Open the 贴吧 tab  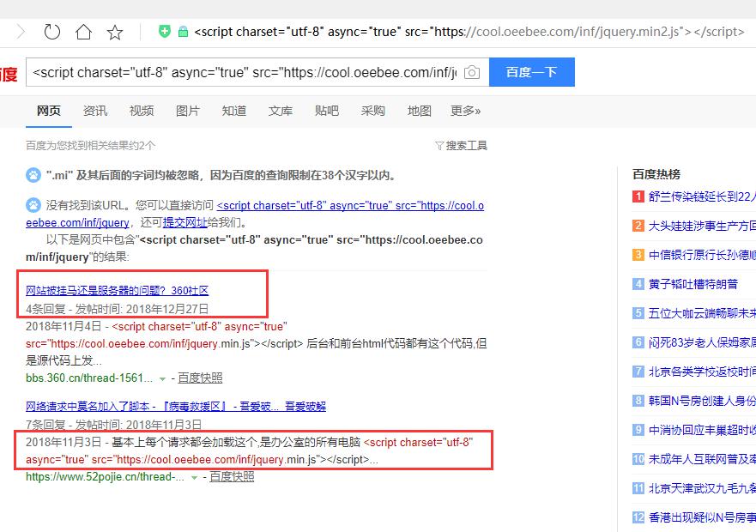tap(326, 111)
